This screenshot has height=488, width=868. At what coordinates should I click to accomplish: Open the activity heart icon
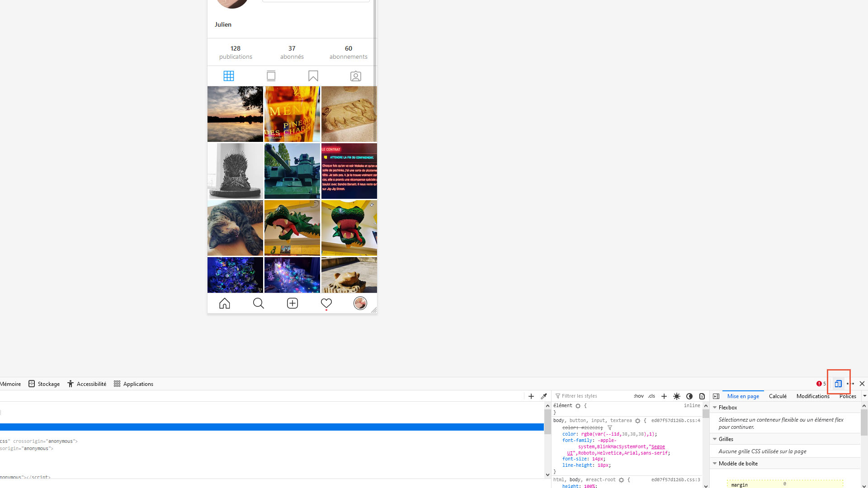click(x=326, y=303)
